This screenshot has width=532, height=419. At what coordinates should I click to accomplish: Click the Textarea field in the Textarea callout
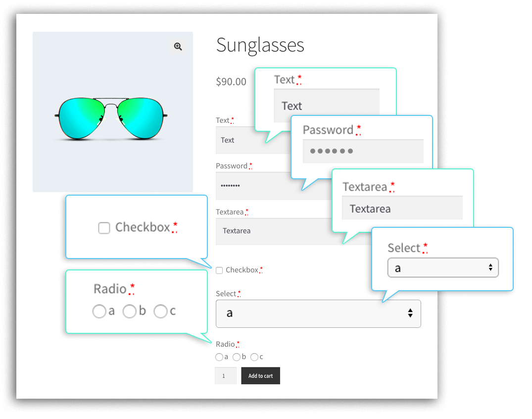[x=402, y=208]
